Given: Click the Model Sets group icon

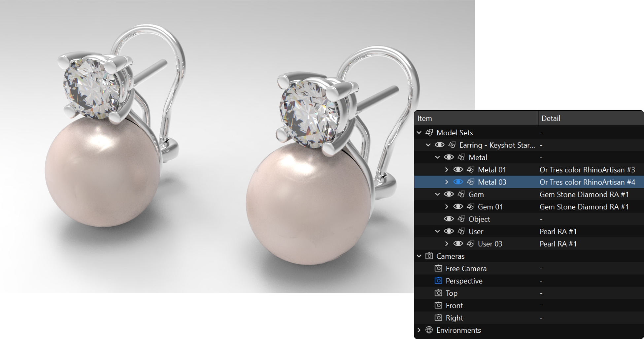Looking at the screenshot, I should (429, 132).
